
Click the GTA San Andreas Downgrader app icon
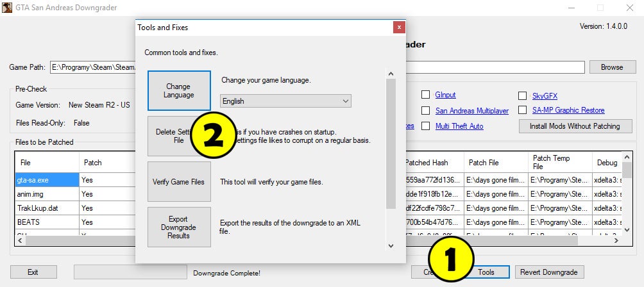7,8
